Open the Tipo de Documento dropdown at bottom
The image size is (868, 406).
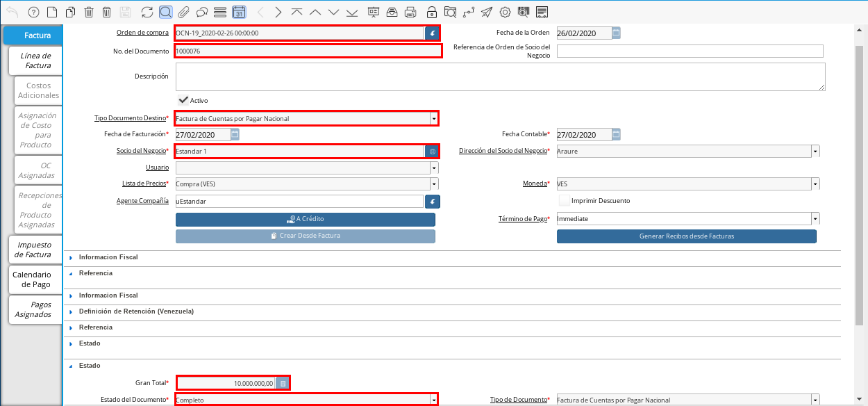(x=815, y=400)
